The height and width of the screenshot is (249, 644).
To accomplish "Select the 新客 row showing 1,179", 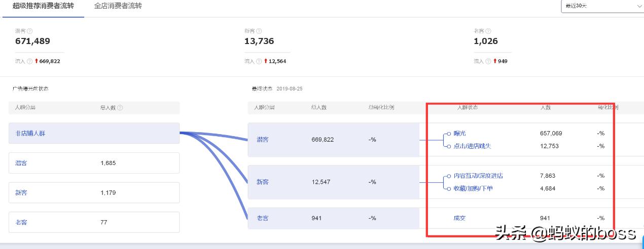I will [94, 193].
